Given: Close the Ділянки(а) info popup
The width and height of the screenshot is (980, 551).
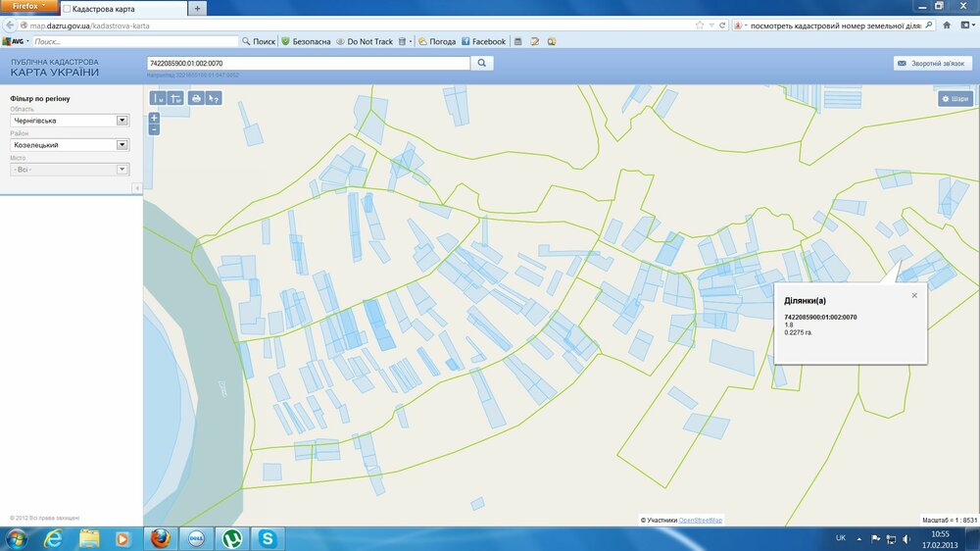Looking at the screenshot, I should tap(914, 295).
